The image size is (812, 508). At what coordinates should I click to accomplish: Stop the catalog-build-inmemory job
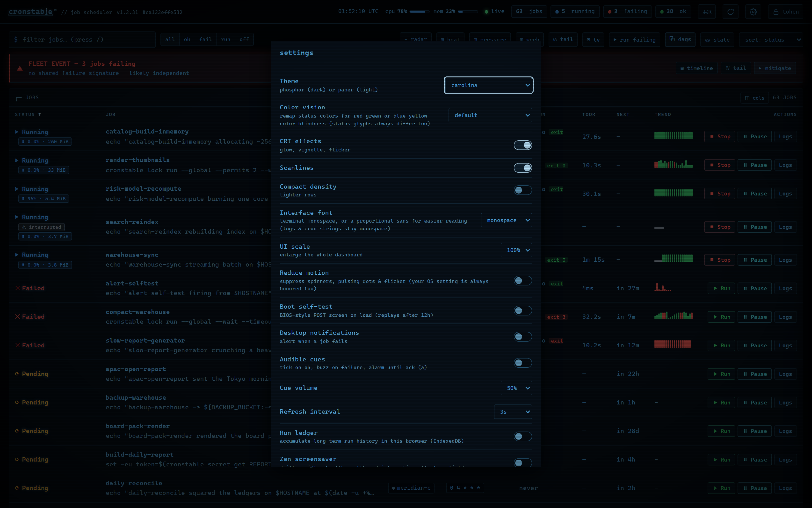720,137
